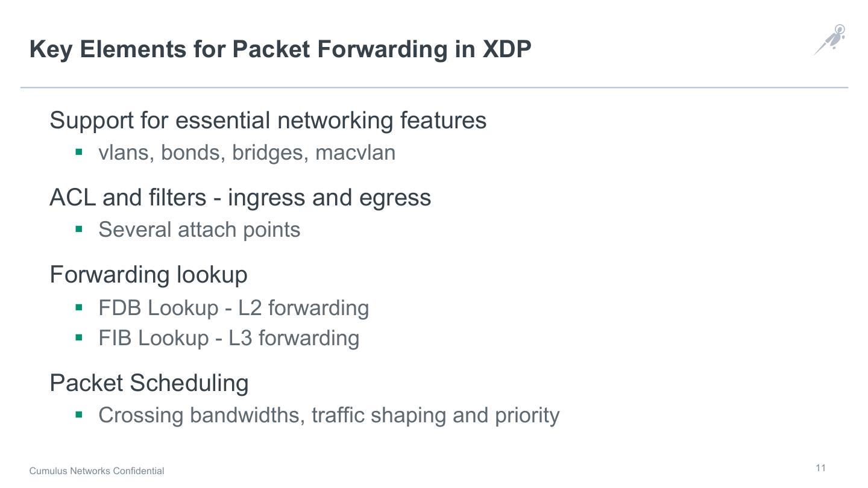Click the 'Cumulus Networks Confidential' footer text
The width and height of the screenshot is (868, 488).
96,471
